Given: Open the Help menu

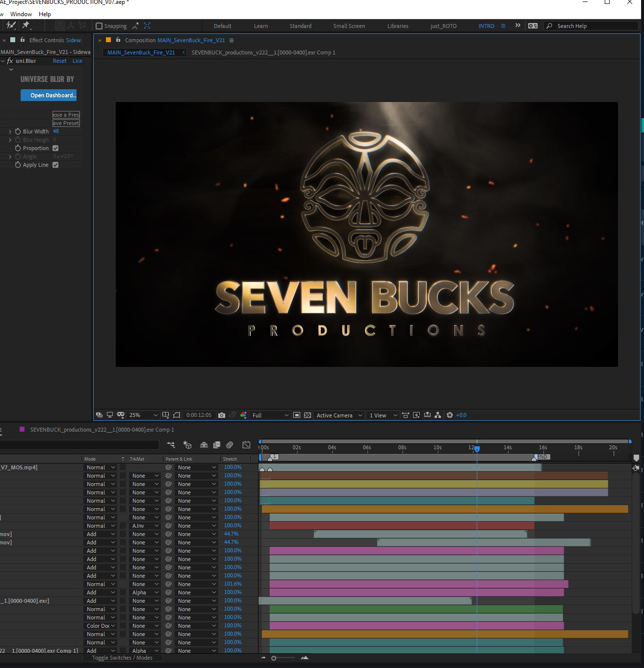Looking at the screenshot, I should point(45,14).
